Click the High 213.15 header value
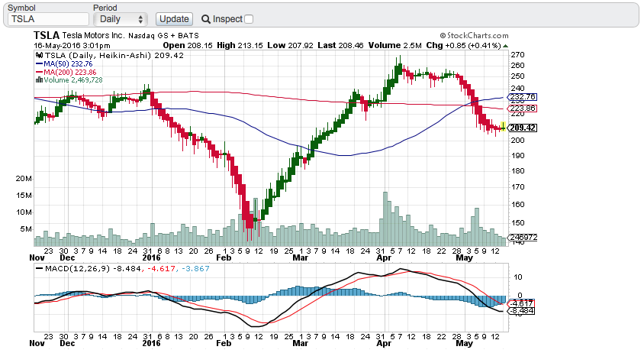644x353 pixels. 240,45
